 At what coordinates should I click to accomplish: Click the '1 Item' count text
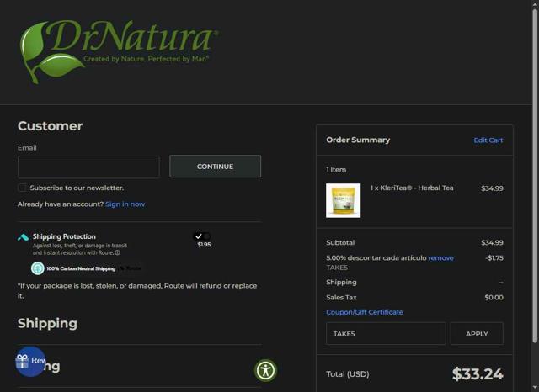pyautogui.click(x=336, y=170)
